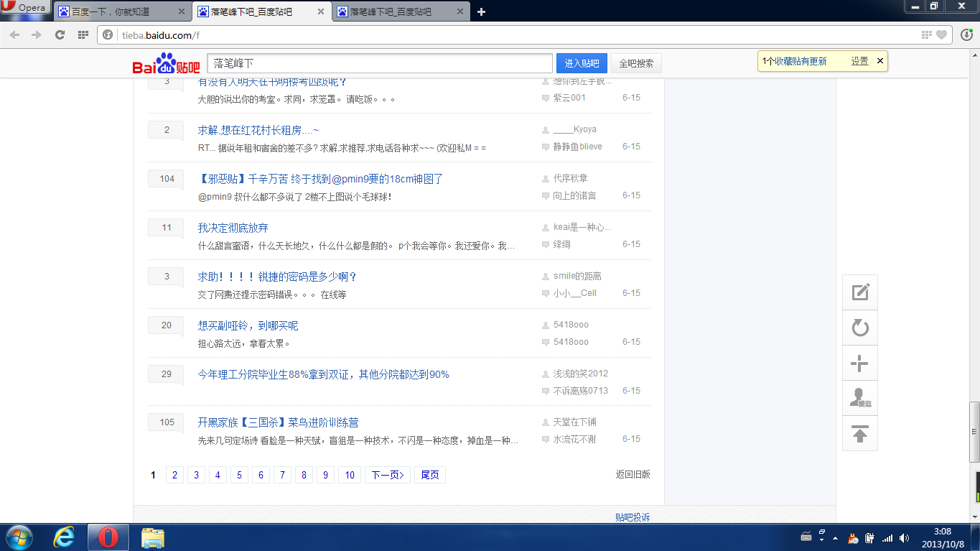980x551 pixels.
Task: Go forward with browser forward arrow
Action: point(37,34)
